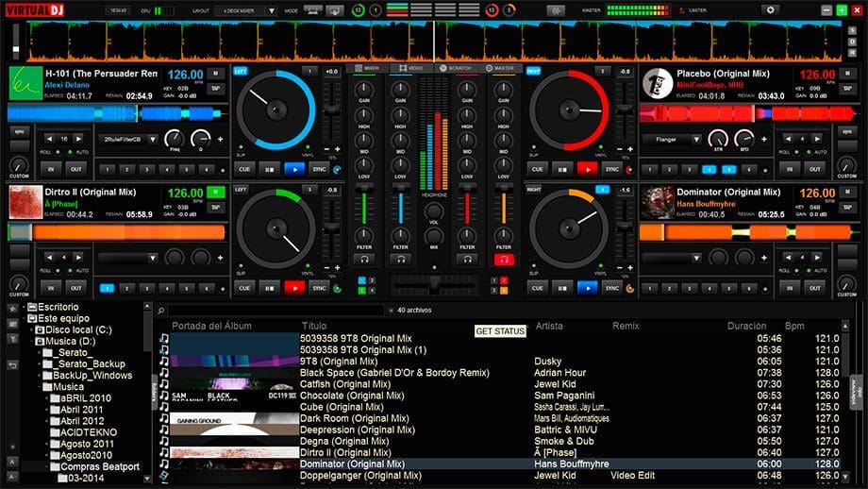Click the music note icon beside Catfish row
The width and height of the screenshot is (868, 489).
coord(164,384)
